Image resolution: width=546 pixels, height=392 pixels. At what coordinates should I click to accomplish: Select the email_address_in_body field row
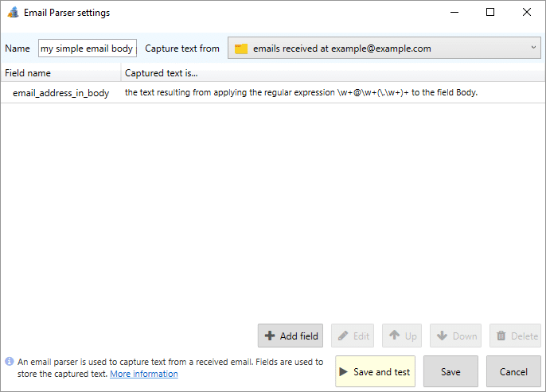[273, 92]
